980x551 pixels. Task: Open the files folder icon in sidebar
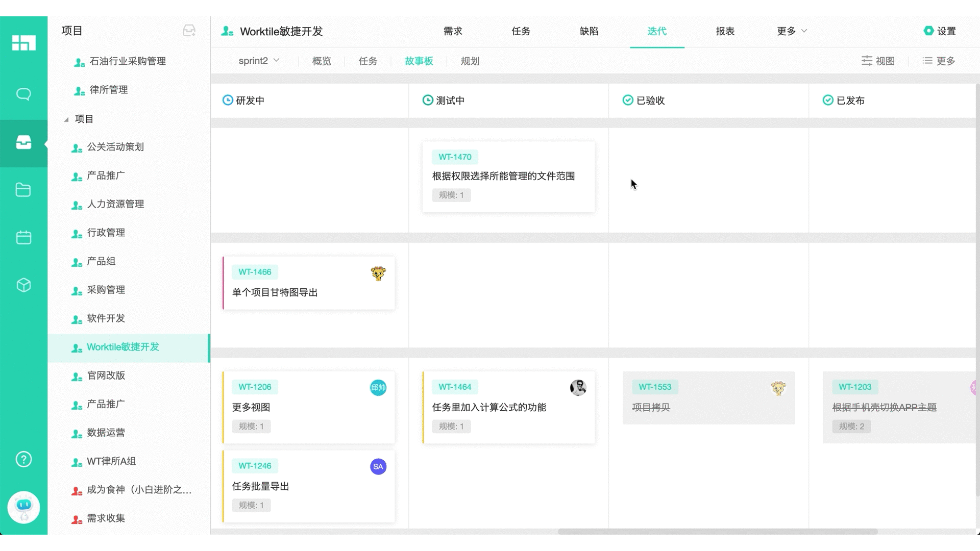pos(23,190)
